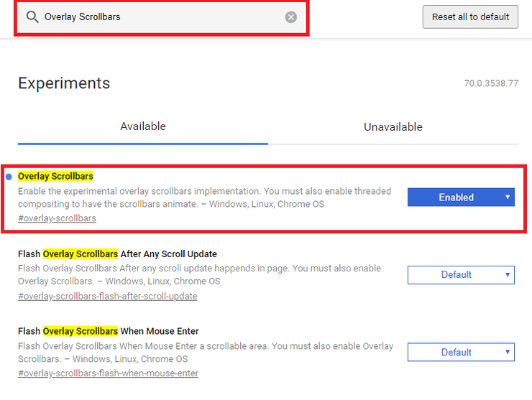Click the Overlay Scrollbars flag title
Screen dimensions: 532x400
click(55, 176)
